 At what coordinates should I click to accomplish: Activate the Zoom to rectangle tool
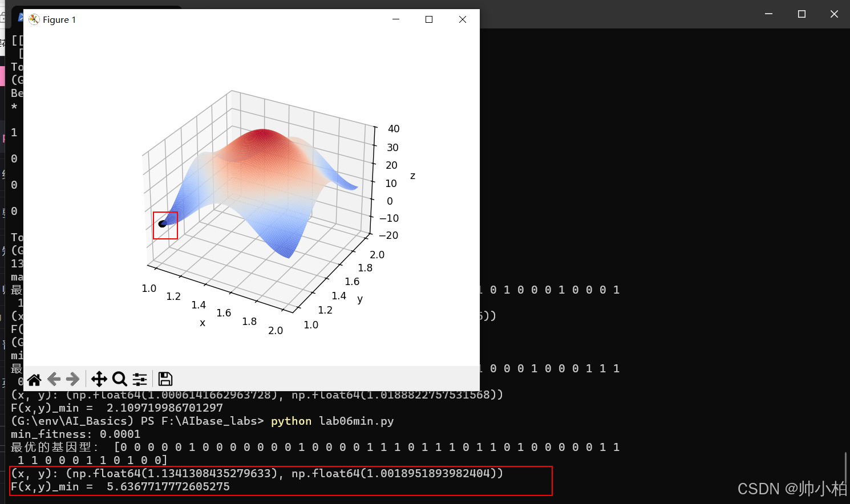120,379
